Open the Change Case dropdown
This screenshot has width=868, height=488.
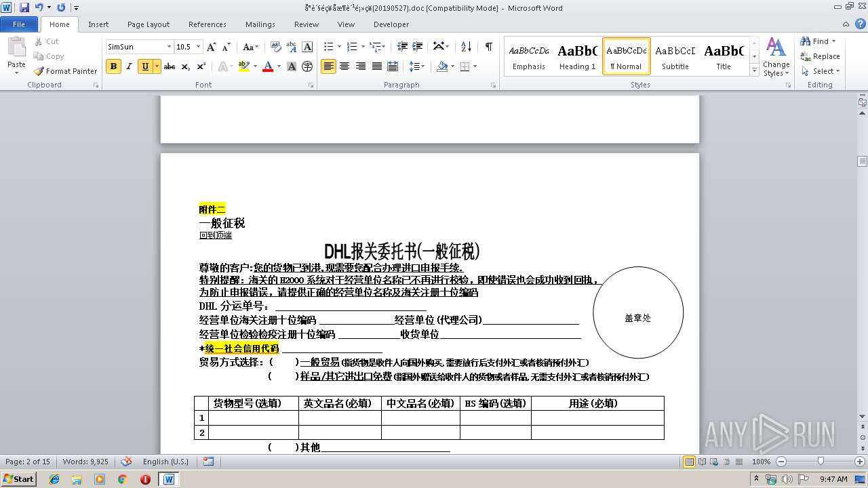[250, 47]
